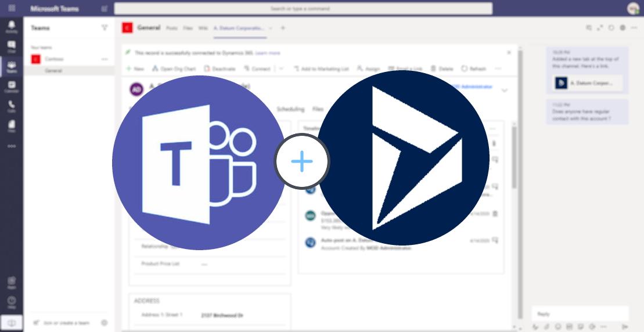Click Refresh in the record command bar
Screen dimensions: 644x332
coord(474,68)
